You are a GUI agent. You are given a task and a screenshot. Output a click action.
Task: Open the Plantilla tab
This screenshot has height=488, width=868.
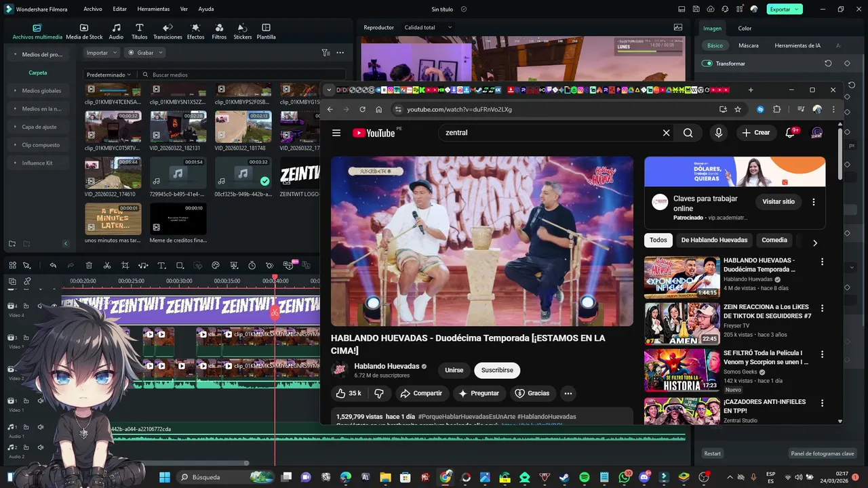coord(266,31)
